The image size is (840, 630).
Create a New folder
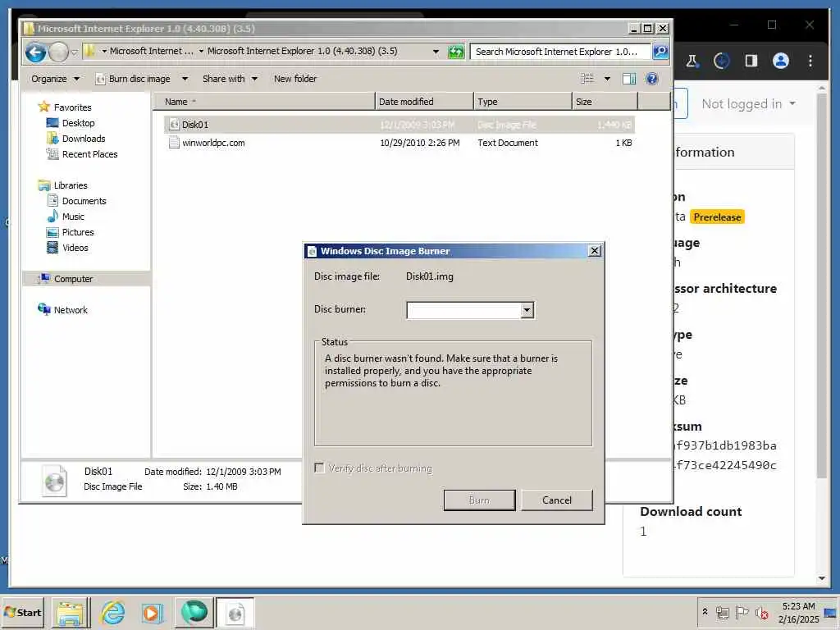pos(295,79)
